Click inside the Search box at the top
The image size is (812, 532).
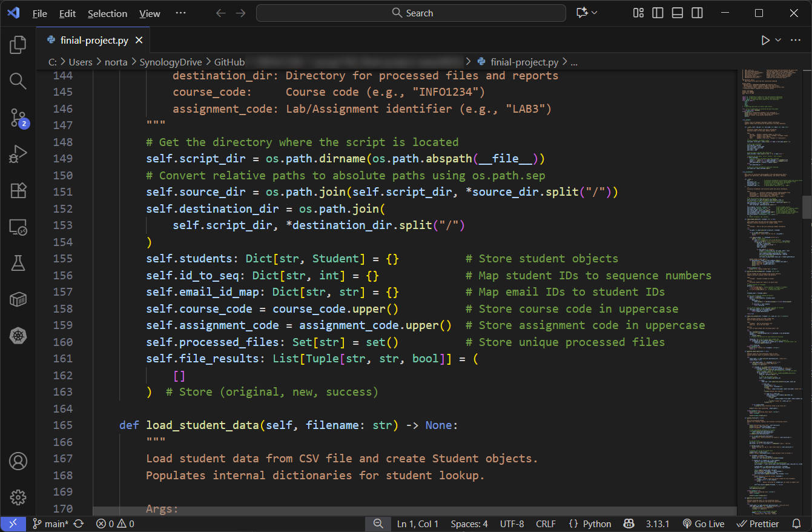pos(412,12)
